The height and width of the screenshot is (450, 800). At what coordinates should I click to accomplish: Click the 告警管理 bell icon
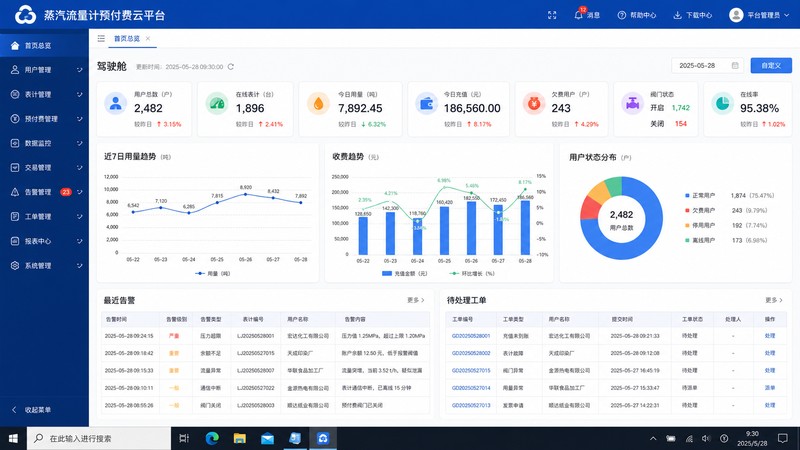pyautogui.click(x=15, y=192)
